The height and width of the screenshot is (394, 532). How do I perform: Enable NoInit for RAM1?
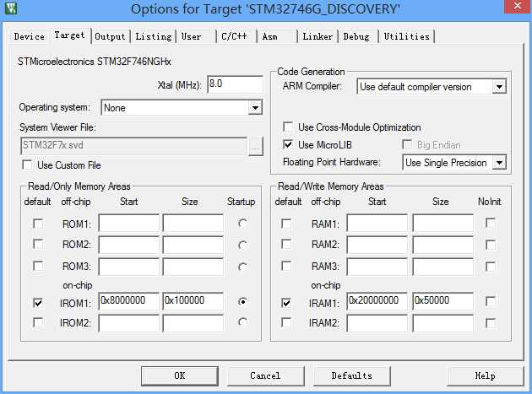(x=491, y=223)
